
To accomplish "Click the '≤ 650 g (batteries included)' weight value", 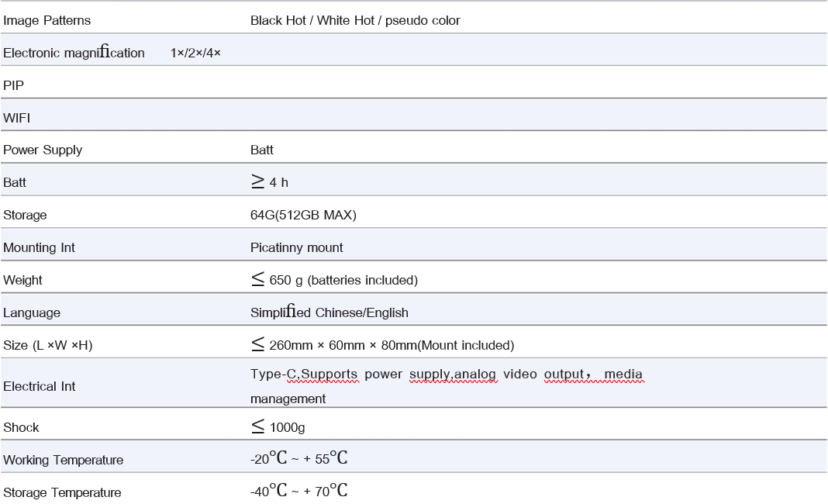I will [x=334, y=280].
